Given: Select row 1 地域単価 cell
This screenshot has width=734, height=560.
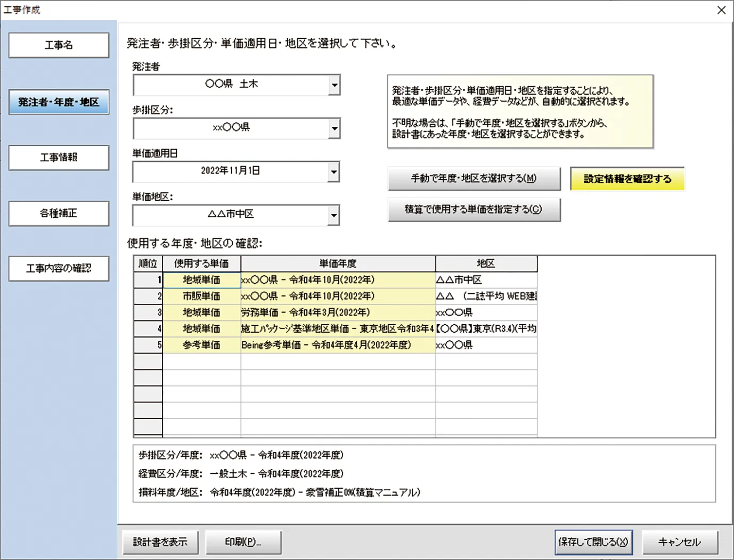Looking at the screenshot, I should [201, 280].
